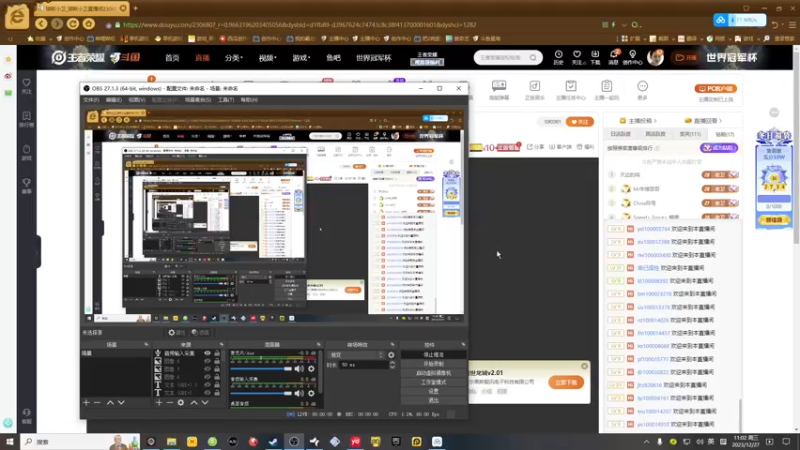The width and height of the screenshot is (800, 450).
Task: Open the OBS icon in the taskbar
Action: tap(294, 442)
